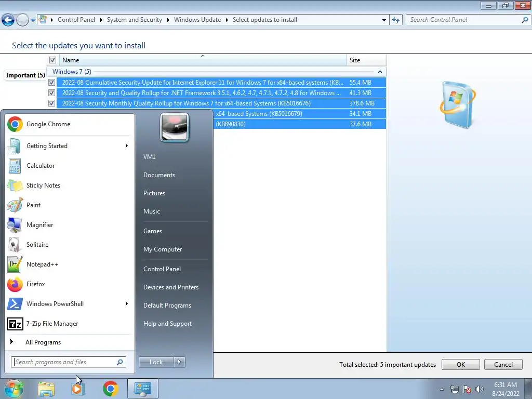Click Cancel in the updates window
This screenshot has width=532, height=399.
click(503, 365)
